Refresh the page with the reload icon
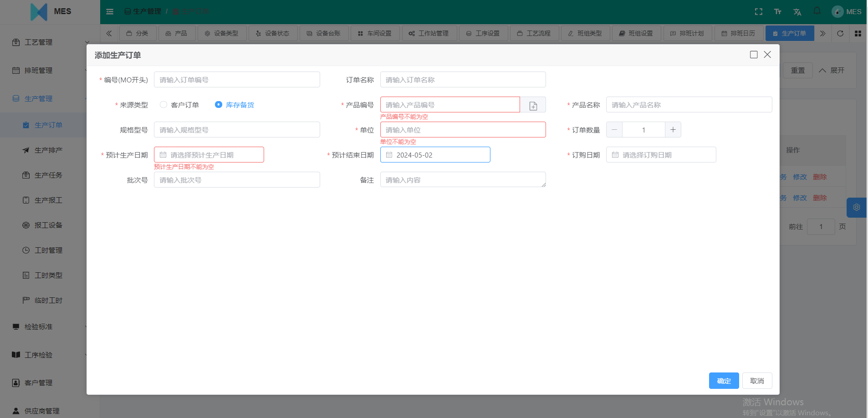Image resolution: width=868 pixels, height=418 pixels. click(x=839, y=33)
